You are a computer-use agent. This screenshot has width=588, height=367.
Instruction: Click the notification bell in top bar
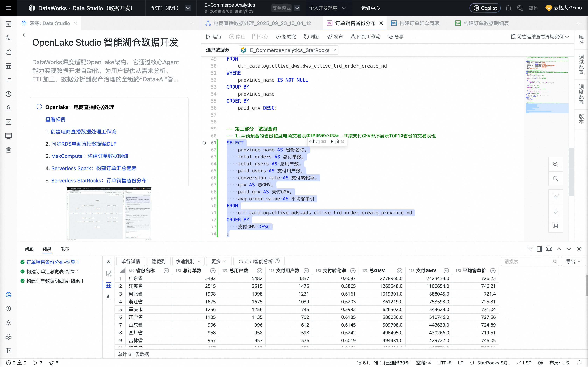click(508, 8)
